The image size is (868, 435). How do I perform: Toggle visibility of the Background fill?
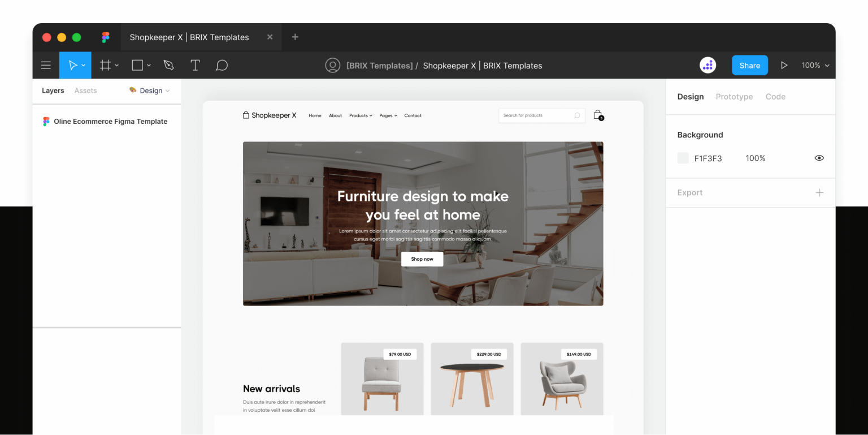point(819,158)
